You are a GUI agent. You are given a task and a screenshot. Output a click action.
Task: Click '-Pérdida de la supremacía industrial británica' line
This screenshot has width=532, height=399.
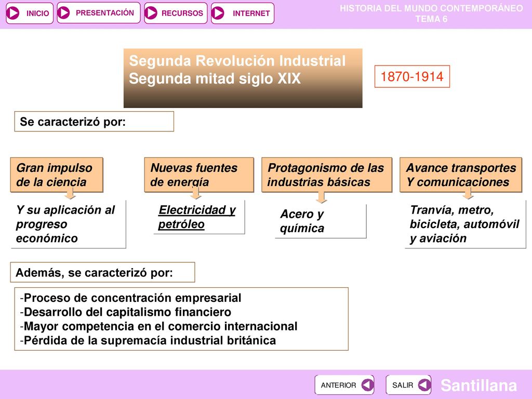click(148, 341)
